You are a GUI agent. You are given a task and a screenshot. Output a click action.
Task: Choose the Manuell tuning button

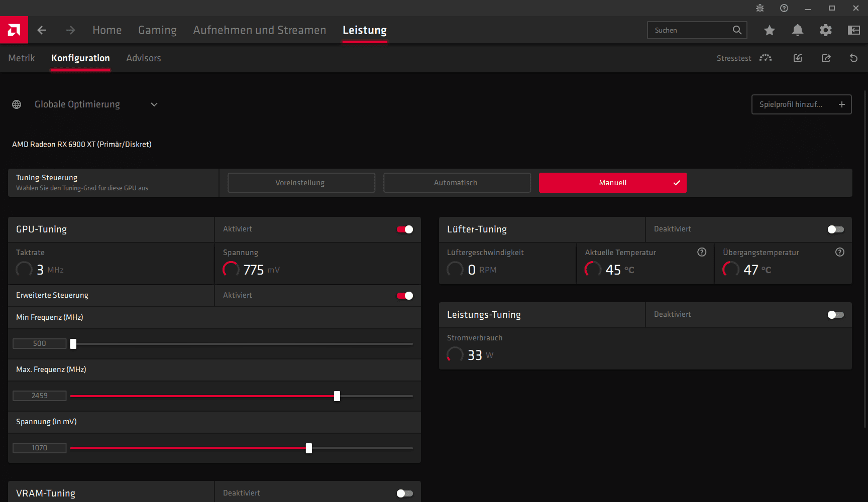point(613,183)
